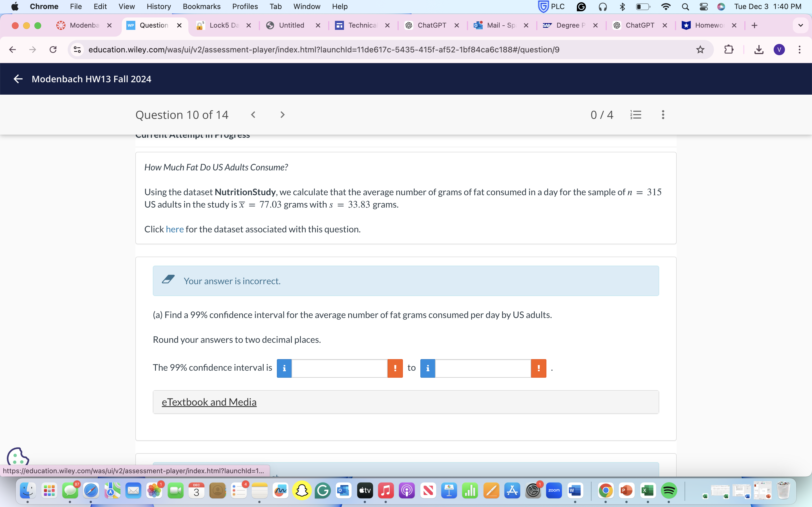Open the question list icon
This screenshot has width=812, height=507.
pos(636,114)
